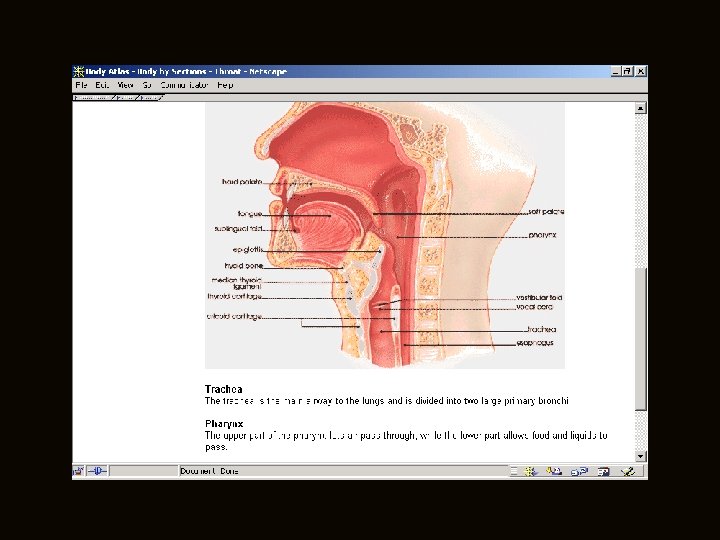This screenshot has height=540, width=720.
Task: Open the Newsgroups icon in component bar
Action: (579, 472)
